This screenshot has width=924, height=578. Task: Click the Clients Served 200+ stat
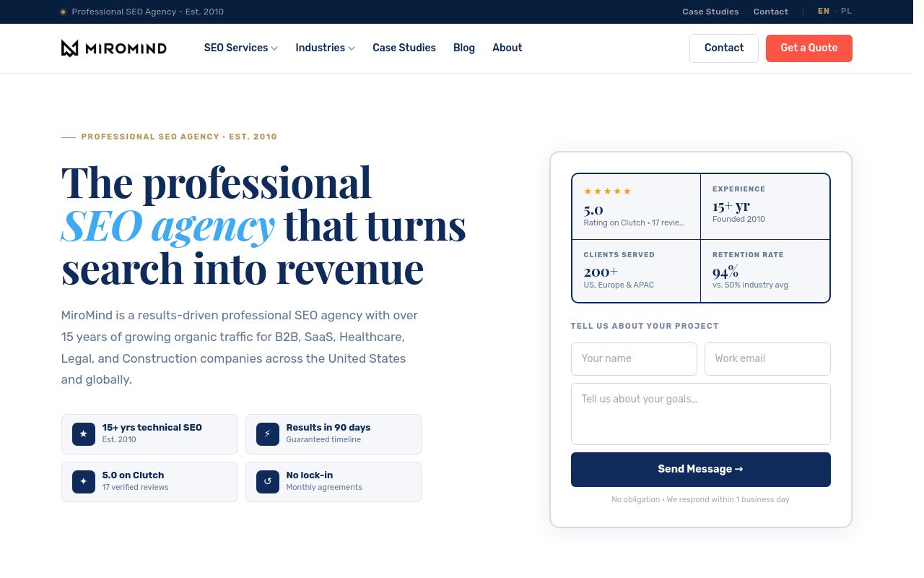click(636, 271)
